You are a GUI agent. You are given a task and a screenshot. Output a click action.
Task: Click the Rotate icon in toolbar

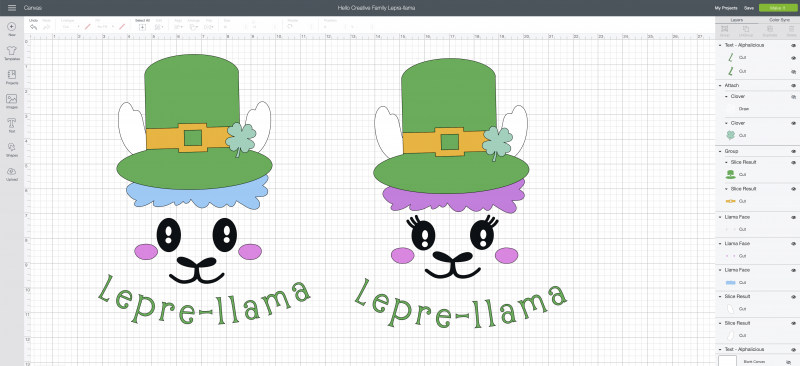(290, 27)
